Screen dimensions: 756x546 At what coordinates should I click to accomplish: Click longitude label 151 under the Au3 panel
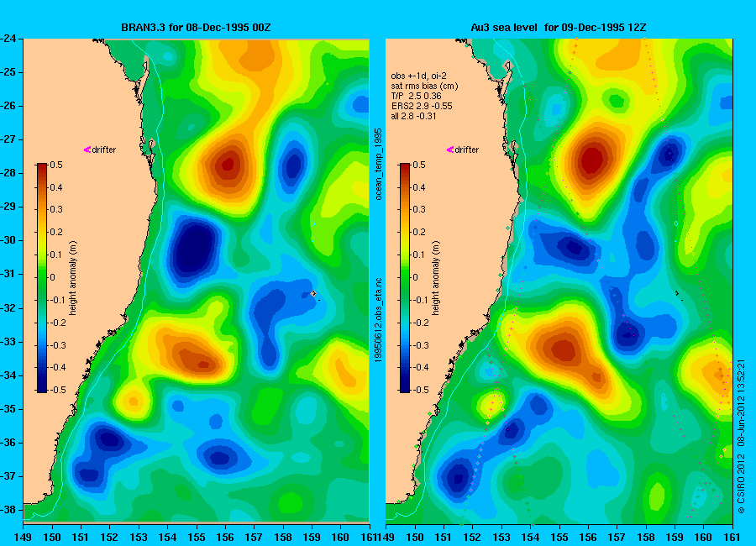click(444, 538)
